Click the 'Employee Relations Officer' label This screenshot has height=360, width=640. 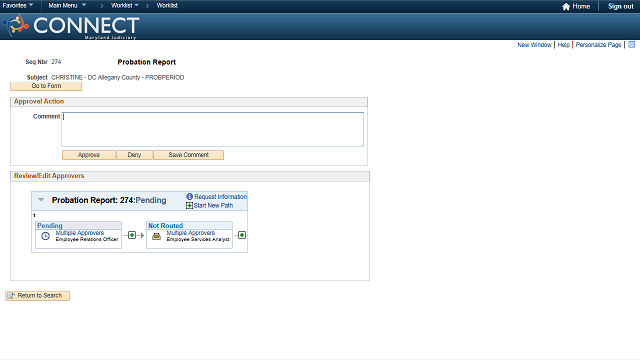[87, 239]
